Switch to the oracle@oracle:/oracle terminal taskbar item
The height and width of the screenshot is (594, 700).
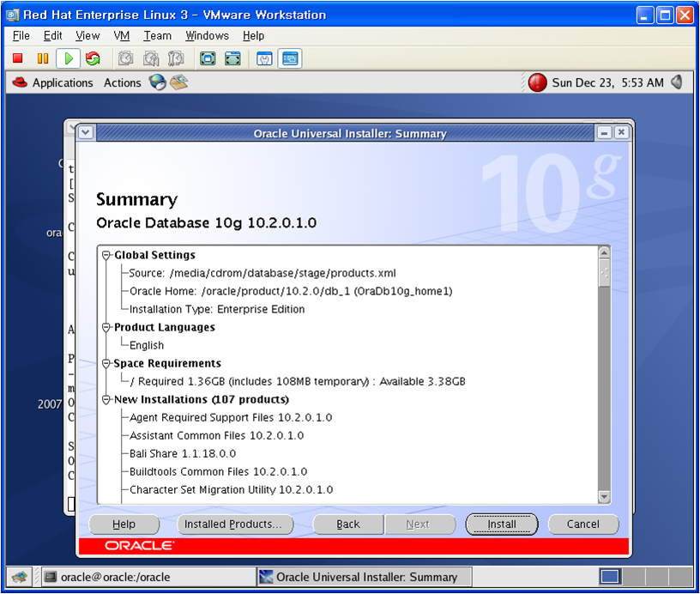(x=149, y=577)
